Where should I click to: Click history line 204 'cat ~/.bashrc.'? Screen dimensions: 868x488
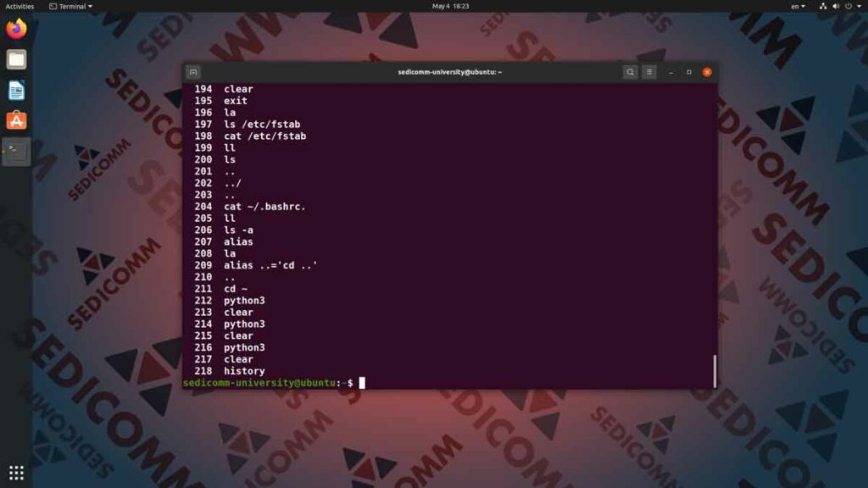coord(250,207)
